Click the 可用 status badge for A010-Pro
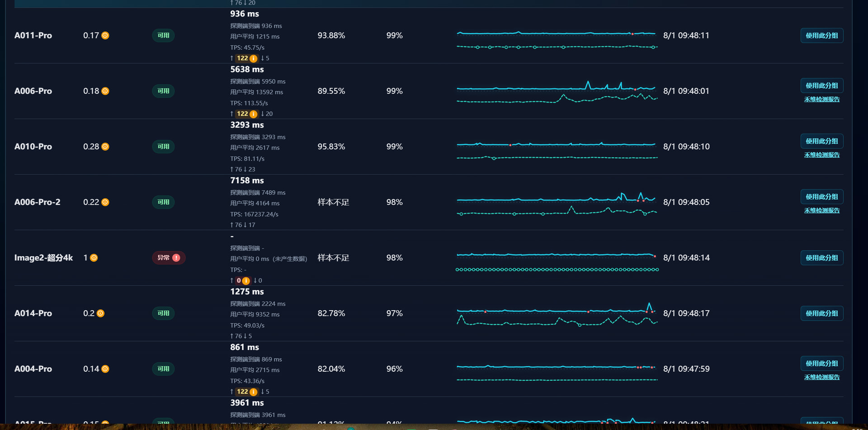The height and width of the screenshot is (430, 868). pyautogui.click(x=163, y=146)
